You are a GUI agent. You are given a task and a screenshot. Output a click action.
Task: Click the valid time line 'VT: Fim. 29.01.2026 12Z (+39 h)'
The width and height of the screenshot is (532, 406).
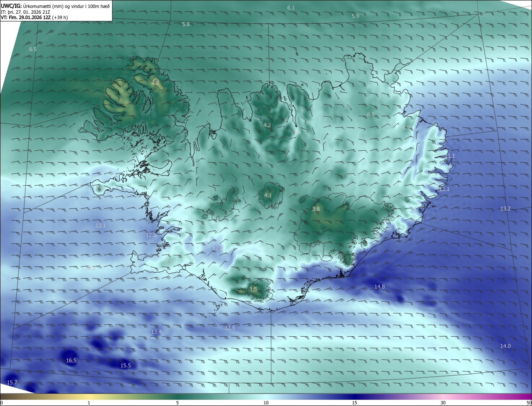[x=34, y=17]
